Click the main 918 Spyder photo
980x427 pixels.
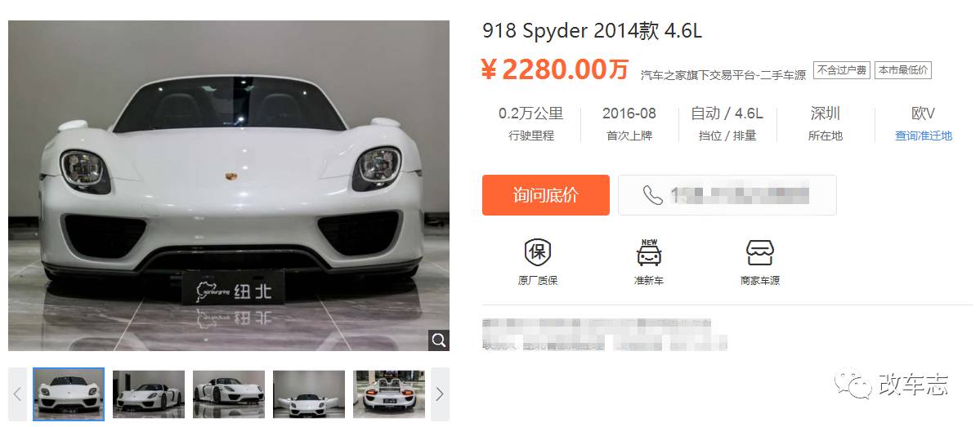click(229, 185)
